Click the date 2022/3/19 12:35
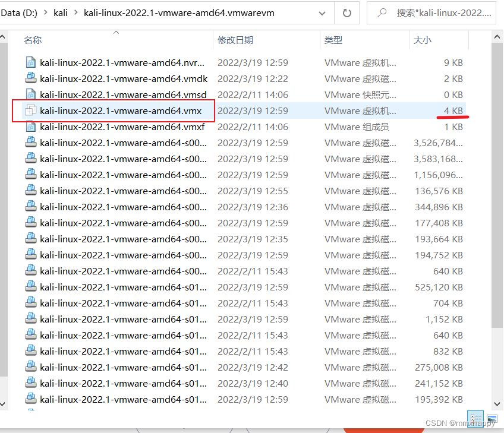 click(x=253, y=239)
